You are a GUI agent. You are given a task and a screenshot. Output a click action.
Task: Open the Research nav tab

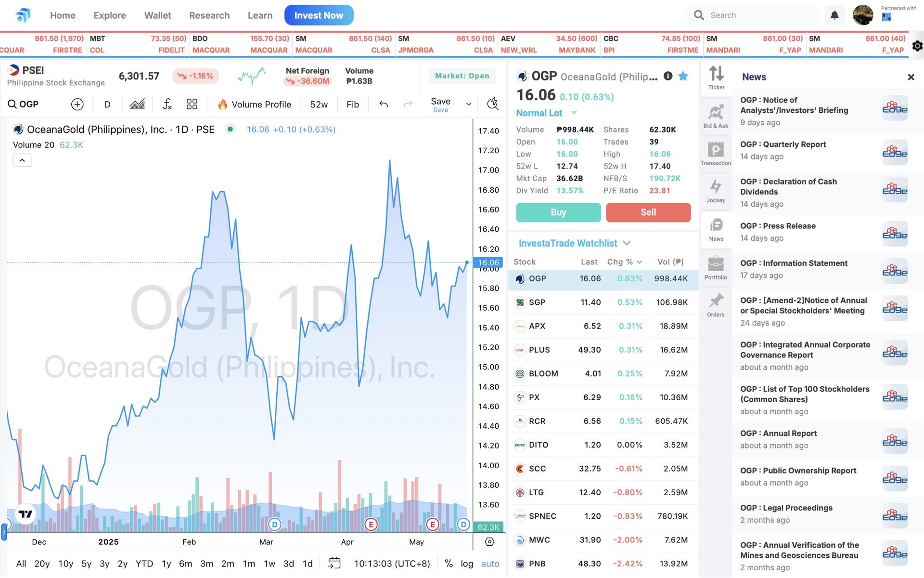coord(209,15)
